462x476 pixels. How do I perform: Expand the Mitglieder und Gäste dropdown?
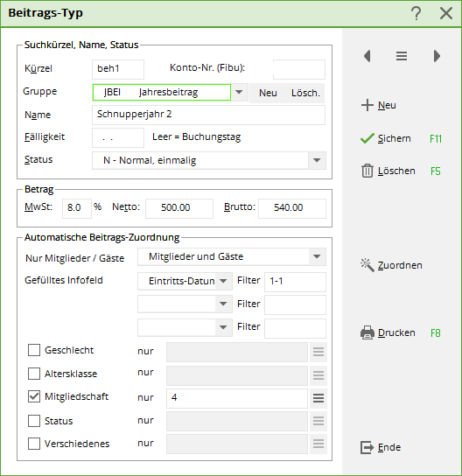317,257
